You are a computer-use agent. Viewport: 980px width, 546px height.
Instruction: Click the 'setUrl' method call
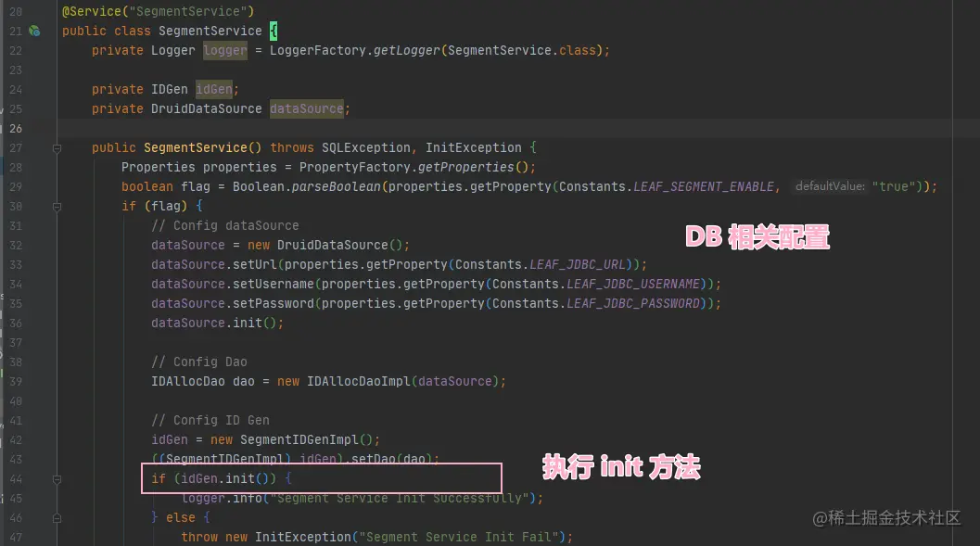(255, 264)
